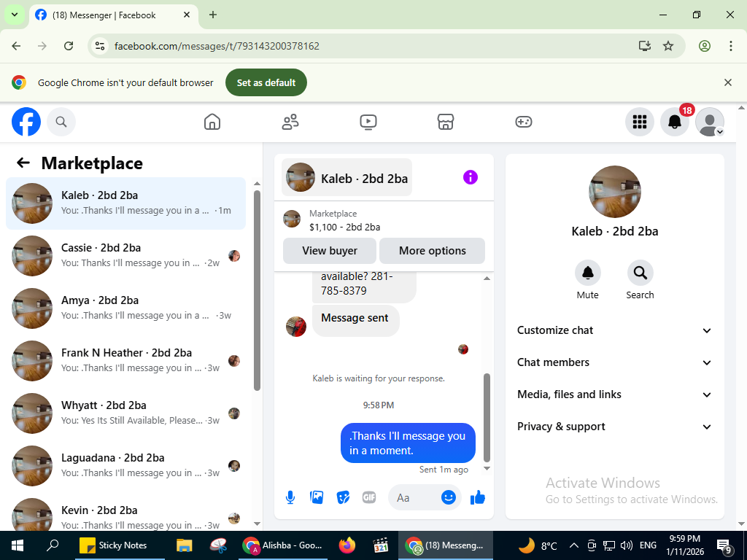
Task: Open the Facebook logo home link
Action: tap(26, 122)
